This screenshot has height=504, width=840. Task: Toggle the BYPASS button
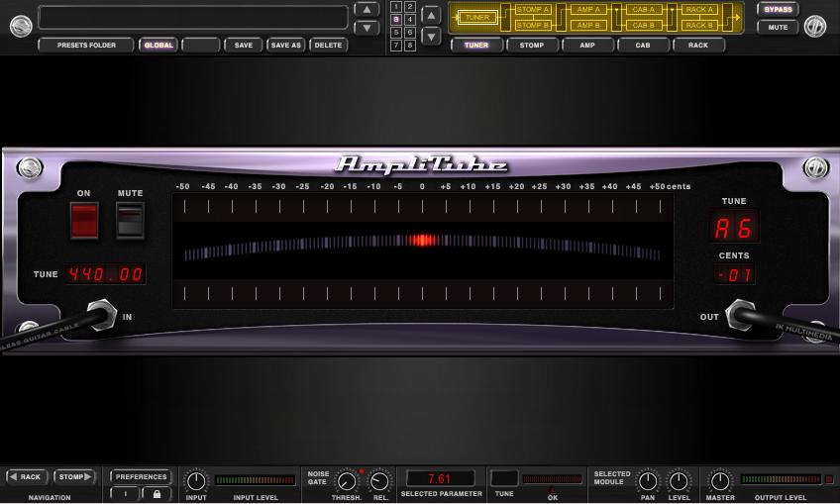click(778, 9)
